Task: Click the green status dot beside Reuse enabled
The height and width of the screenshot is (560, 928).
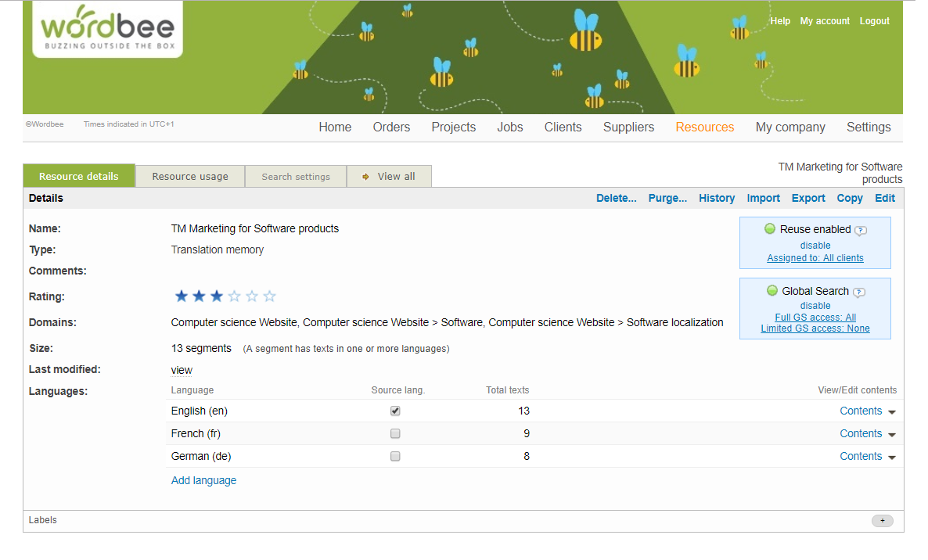Action: (x=771, y=229)
